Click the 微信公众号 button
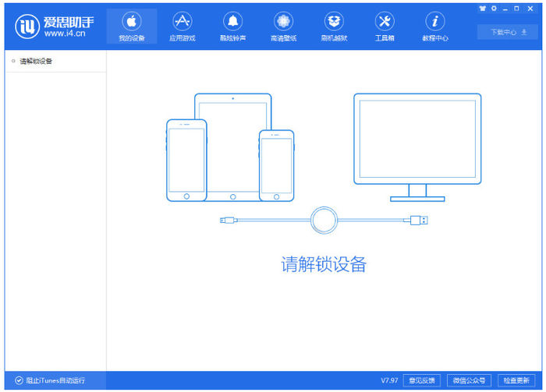 point(470,381)
